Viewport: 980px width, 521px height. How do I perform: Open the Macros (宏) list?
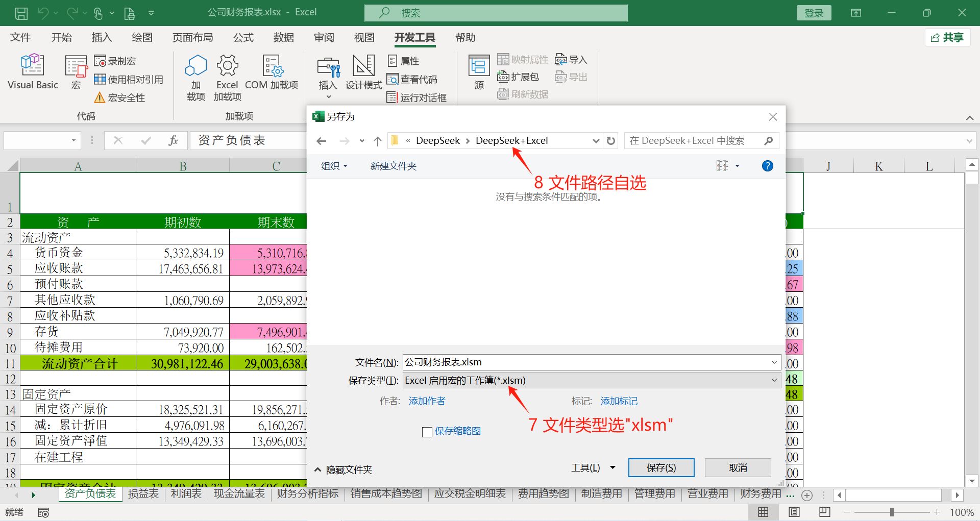tap(76, 71)
